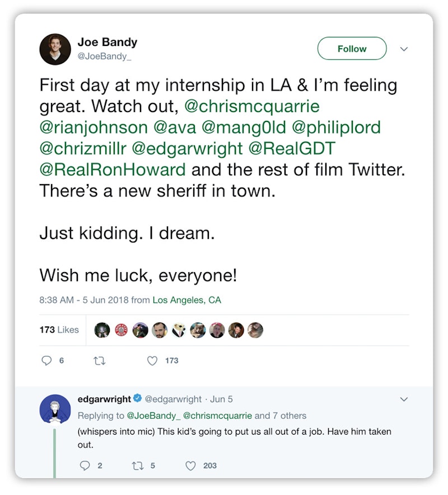The width and height of the screenshot is (448, 495).
Task: Click the first liker's avatar
Action: (101, 330)
